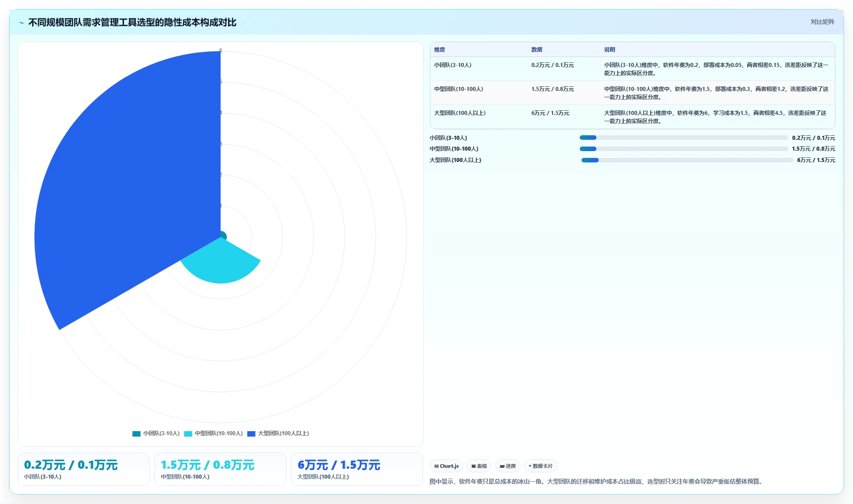853x504 pixels.
Task: Click table cell 中型团队(10-100人)
Action: click(458, 89)
